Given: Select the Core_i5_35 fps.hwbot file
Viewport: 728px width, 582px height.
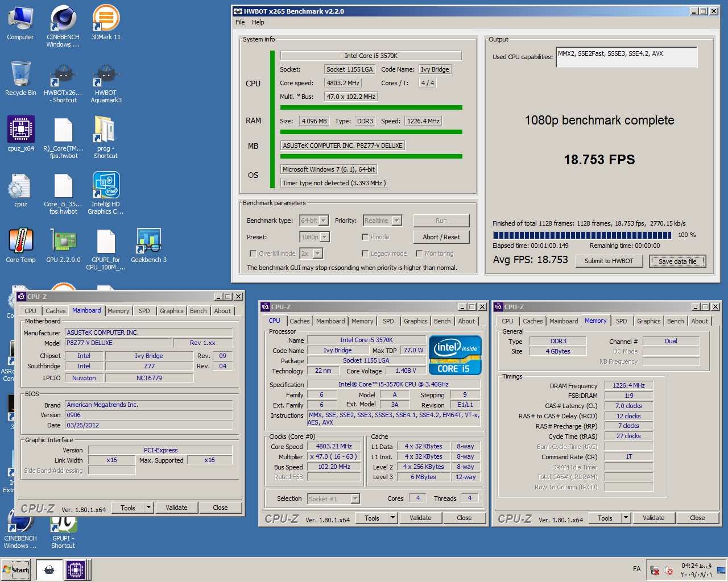Looking at the screenshot, I should [x=63, y=194].
